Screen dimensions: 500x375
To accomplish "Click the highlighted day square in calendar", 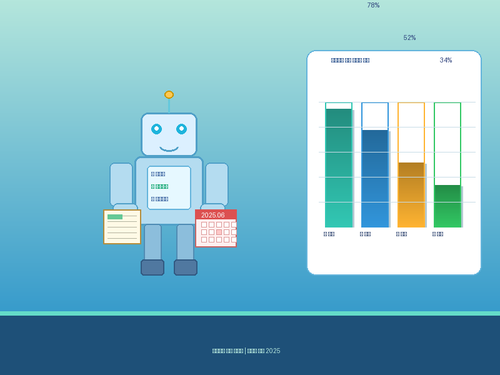I will pyautogui.click(x=219, y=232).
